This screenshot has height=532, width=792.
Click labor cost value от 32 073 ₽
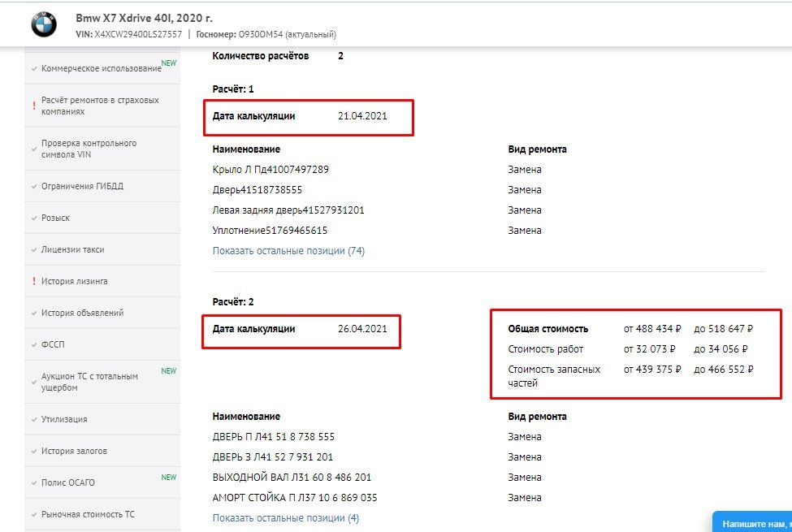pyautogui.click(x=650, y=349)
